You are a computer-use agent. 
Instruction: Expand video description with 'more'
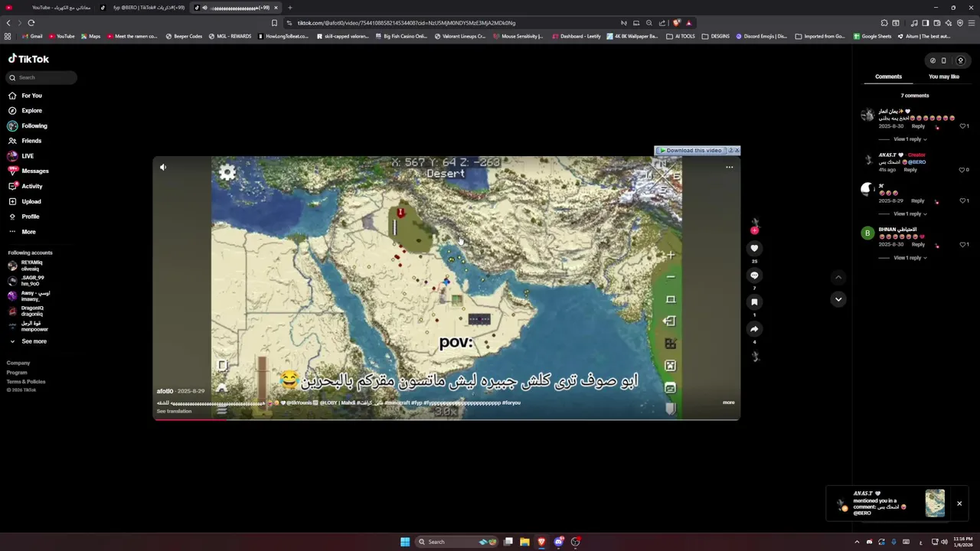tap(728, 403)
